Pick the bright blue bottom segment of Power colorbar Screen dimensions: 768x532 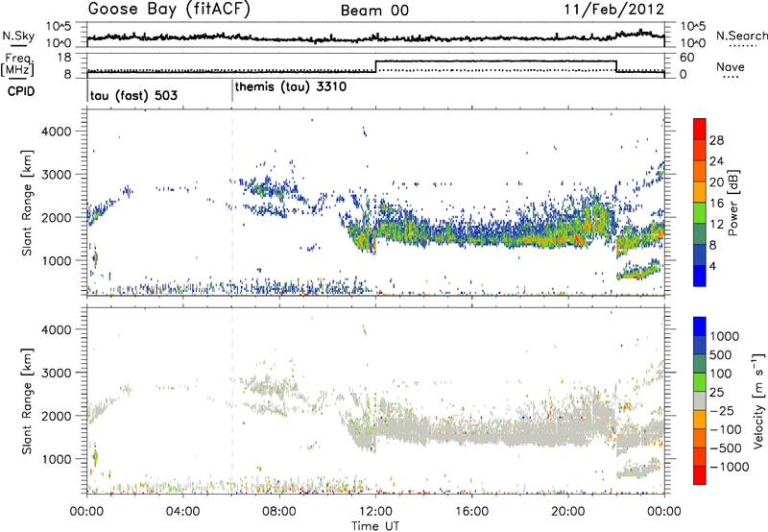700,276
